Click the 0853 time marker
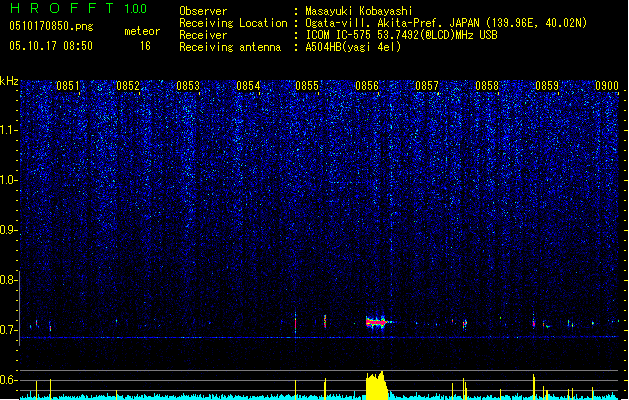This screenshot has width=629, height=400. tap(188, 86)
